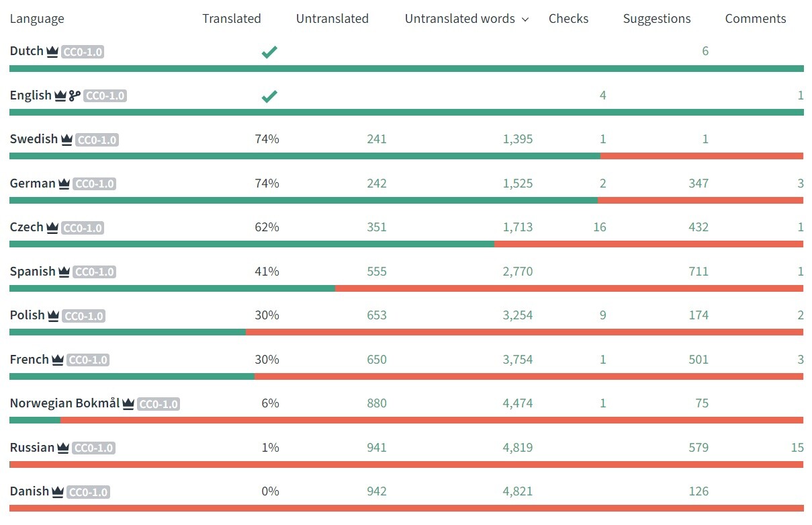Image resolution: width=812 pixels, height=525 pixels.
Task: Click the CC0-1.0 license badge for German
Action: point(94,184)
